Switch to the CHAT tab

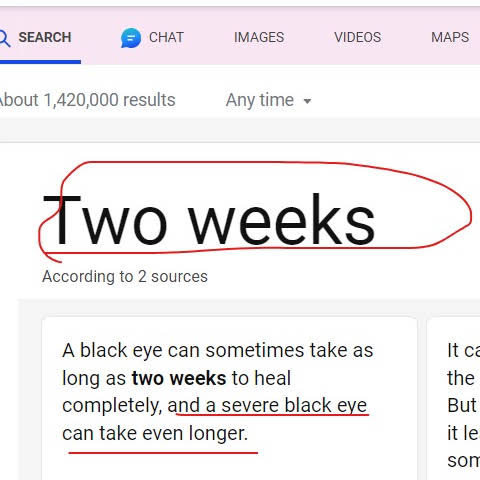click(x=152, y=37)
